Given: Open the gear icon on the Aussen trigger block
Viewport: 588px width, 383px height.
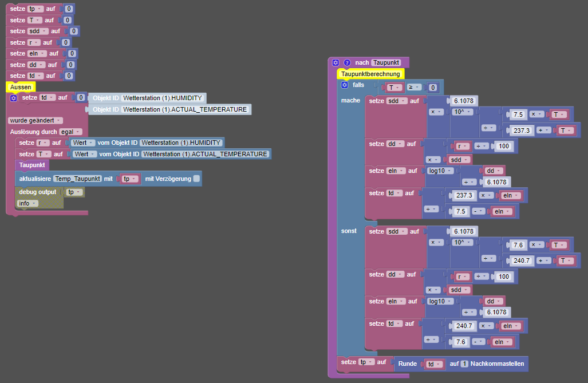Looking at the screenshot, I should pyautogui.click(x=14, y=98).
